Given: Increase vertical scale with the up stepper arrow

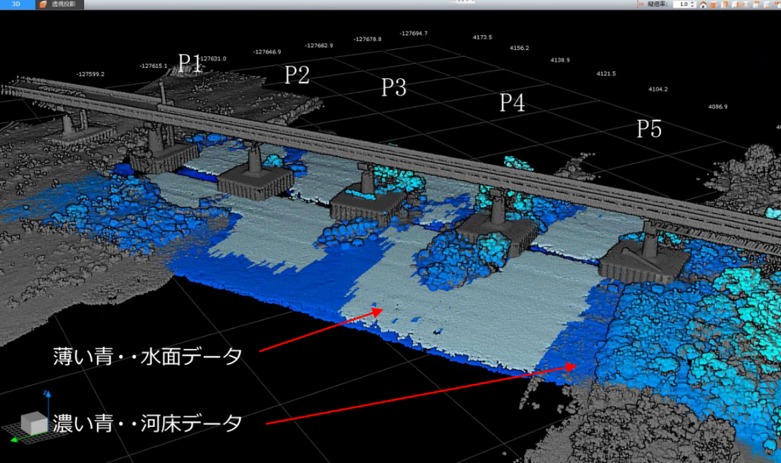Looking at the screenshot, I should click(692, 2).
